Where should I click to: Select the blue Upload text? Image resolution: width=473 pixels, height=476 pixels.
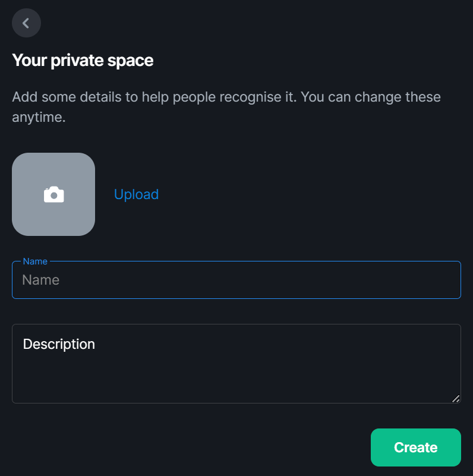click(136, 194)
